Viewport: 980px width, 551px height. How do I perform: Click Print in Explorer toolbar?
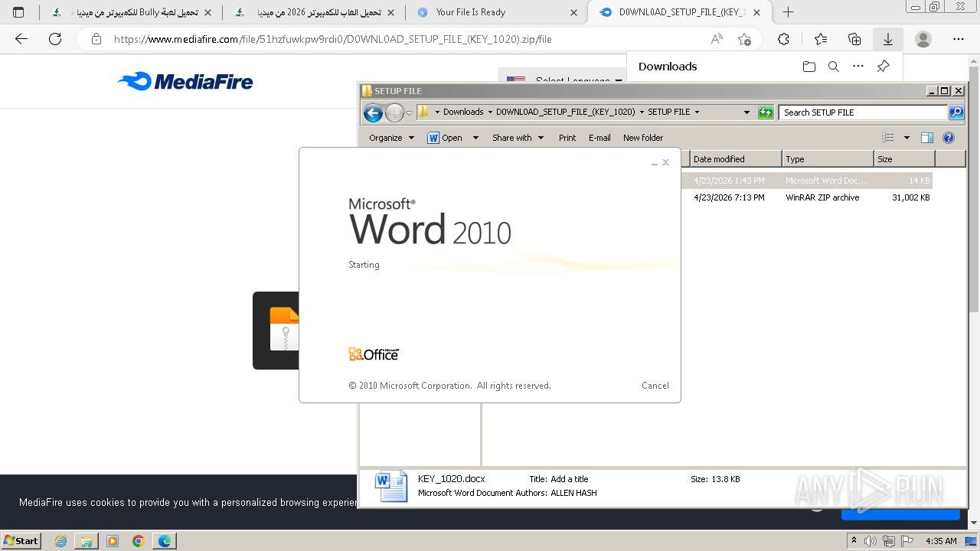(x=567, y=138)
